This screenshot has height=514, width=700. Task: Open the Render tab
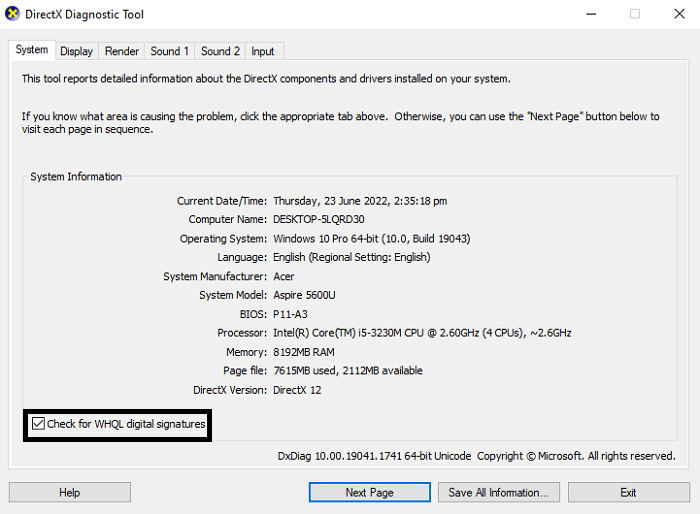[122, 51]
